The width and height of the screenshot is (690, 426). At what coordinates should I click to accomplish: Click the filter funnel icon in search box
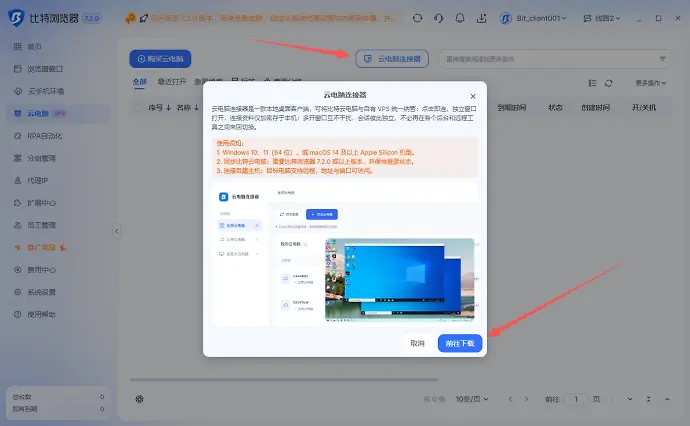(662, 59)
